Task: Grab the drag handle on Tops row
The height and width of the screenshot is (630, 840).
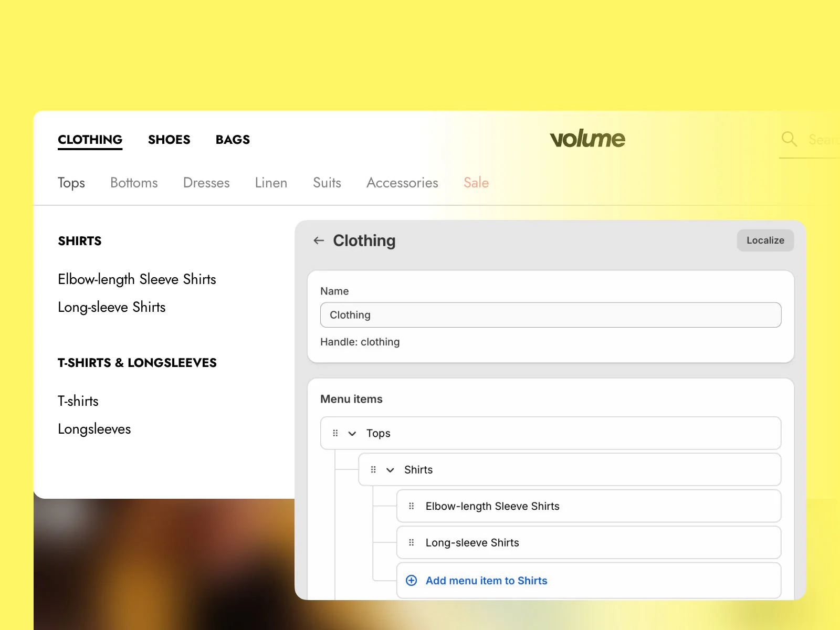Action: (x=335, y=433)
